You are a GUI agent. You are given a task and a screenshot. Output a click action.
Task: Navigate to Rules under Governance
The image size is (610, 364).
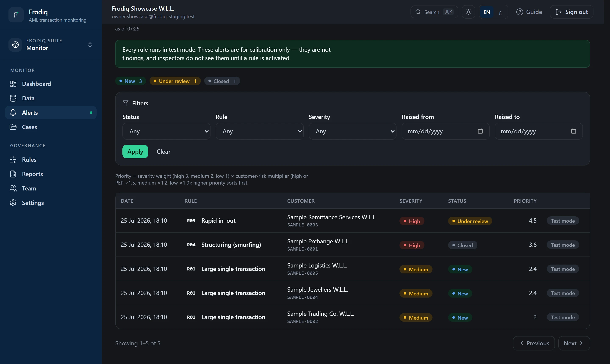(x=51, y=160)
